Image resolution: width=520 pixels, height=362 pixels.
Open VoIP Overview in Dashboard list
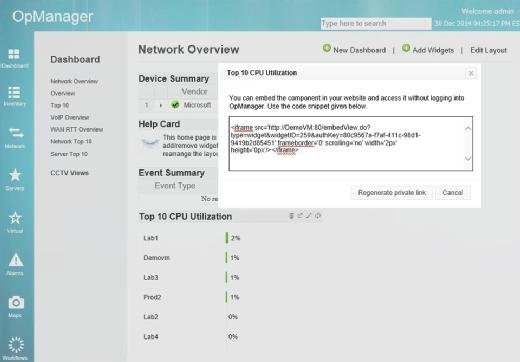(x=70, y=117)
